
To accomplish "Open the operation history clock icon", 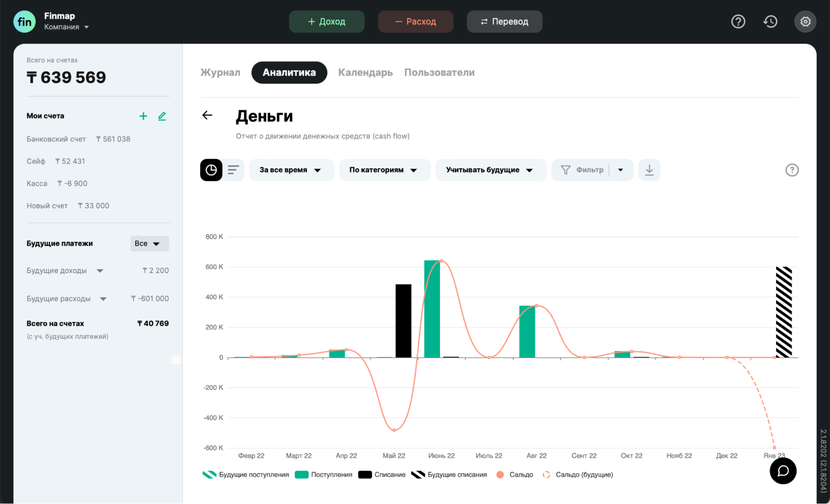I will pyautogui.click(x=770, y=22).
